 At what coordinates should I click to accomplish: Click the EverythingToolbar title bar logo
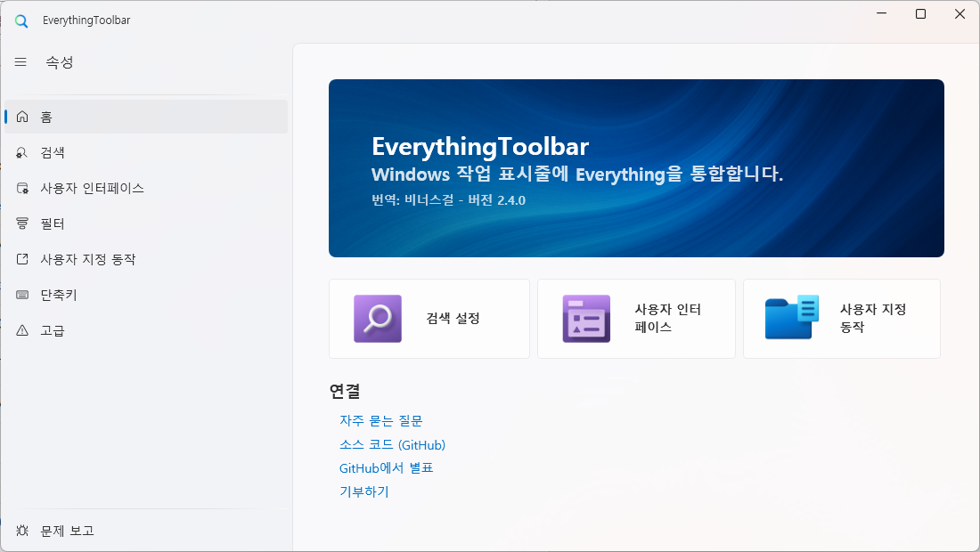(x=21, y=20)
